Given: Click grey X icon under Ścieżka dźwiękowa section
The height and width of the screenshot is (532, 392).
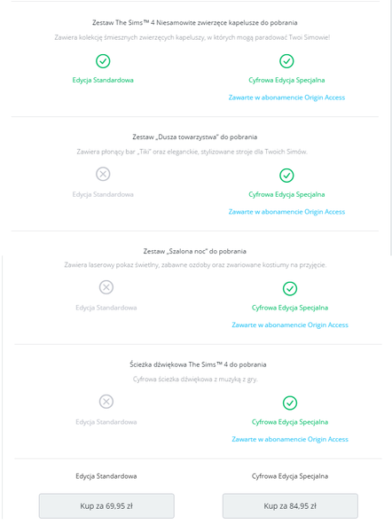Looking at the screenshot, I should (x=106, y=402).
